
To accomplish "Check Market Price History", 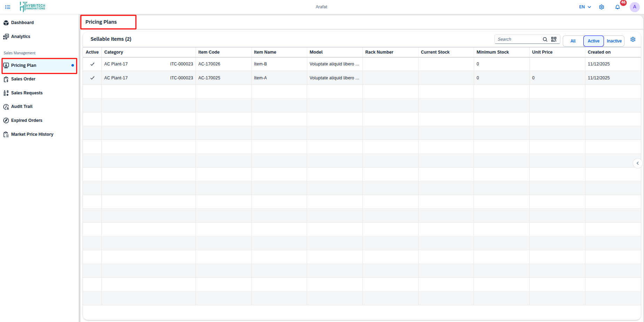I will tap(32, 134).
